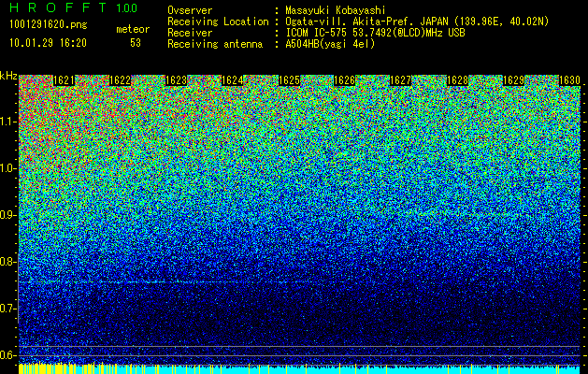This screenshot has height=374, width=588.
Task: Click the 'Receiving antenna' field label
Action: pos(215,44)
